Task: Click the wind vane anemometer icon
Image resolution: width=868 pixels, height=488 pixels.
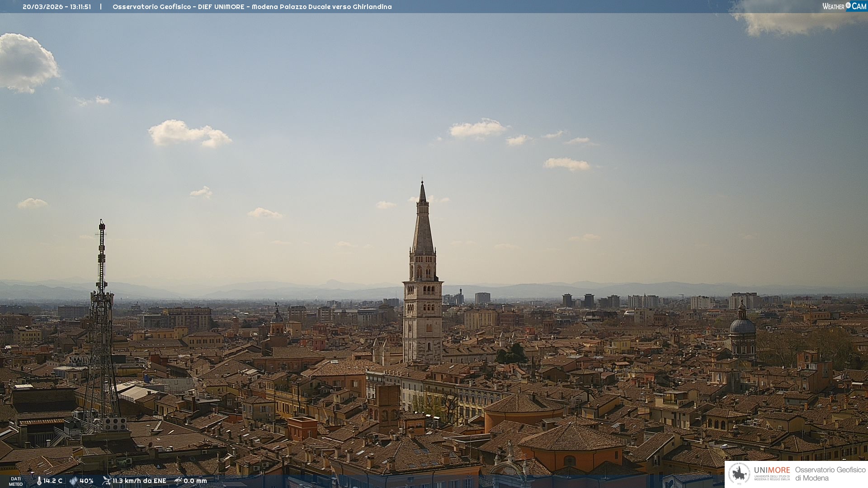Action: click(106, 481)
